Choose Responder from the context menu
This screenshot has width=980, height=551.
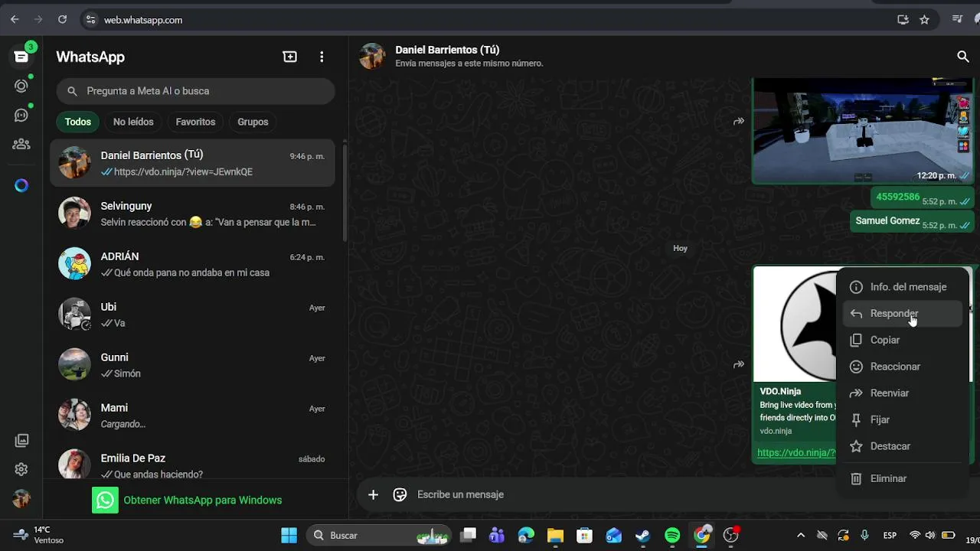point(903,314)
